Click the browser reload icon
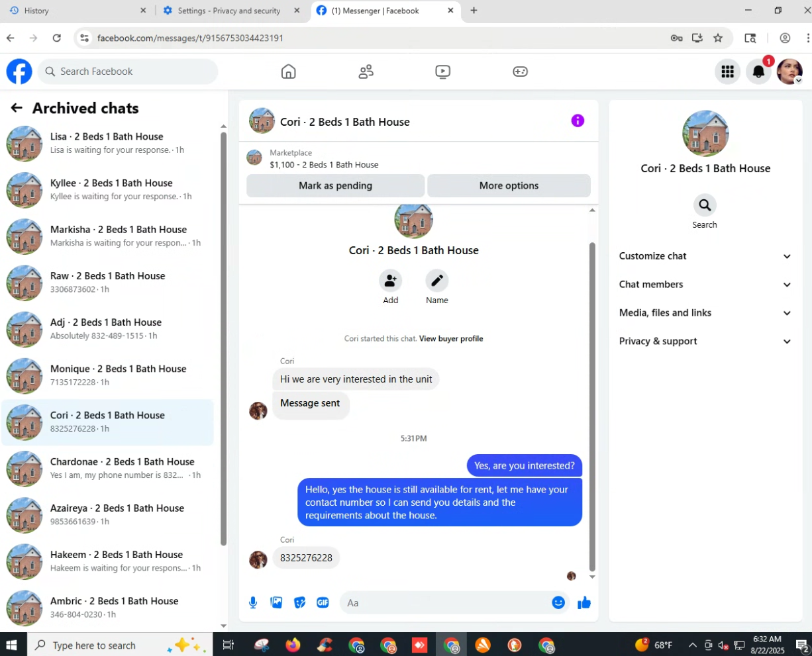The image size is (812, 656). tap(57, 38)
